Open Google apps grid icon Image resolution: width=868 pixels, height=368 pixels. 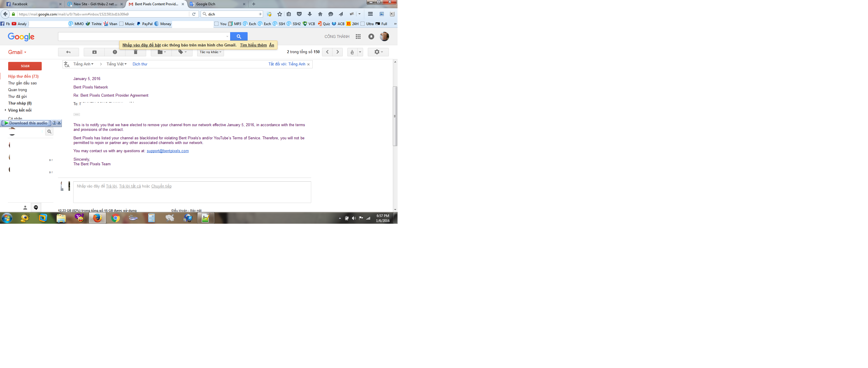(358, 37)
